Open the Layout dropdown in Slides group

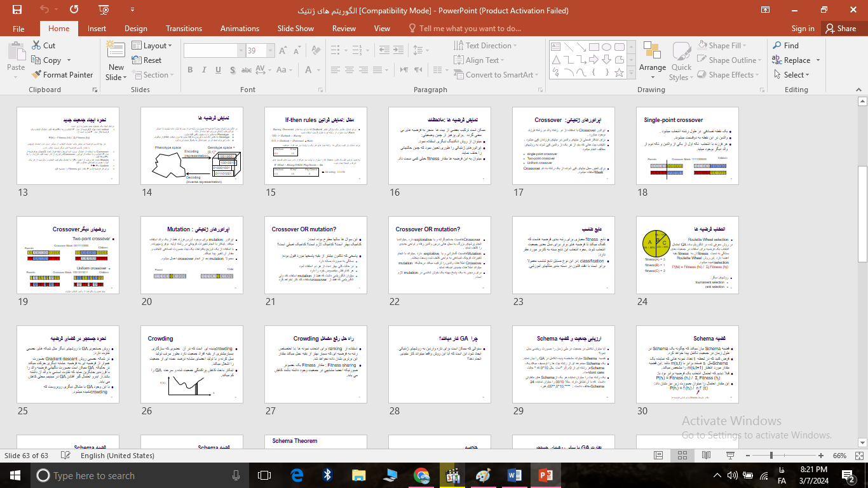click(x=152, y=46)
